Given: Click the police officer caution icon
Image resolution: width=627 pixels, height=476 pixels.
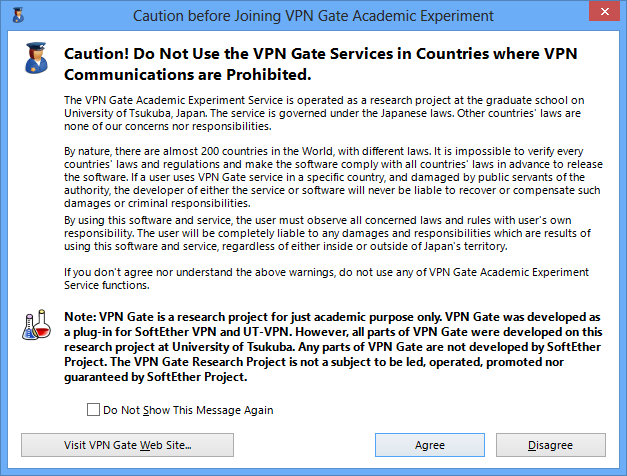Looking at the screenshot, I should point(37,59).
